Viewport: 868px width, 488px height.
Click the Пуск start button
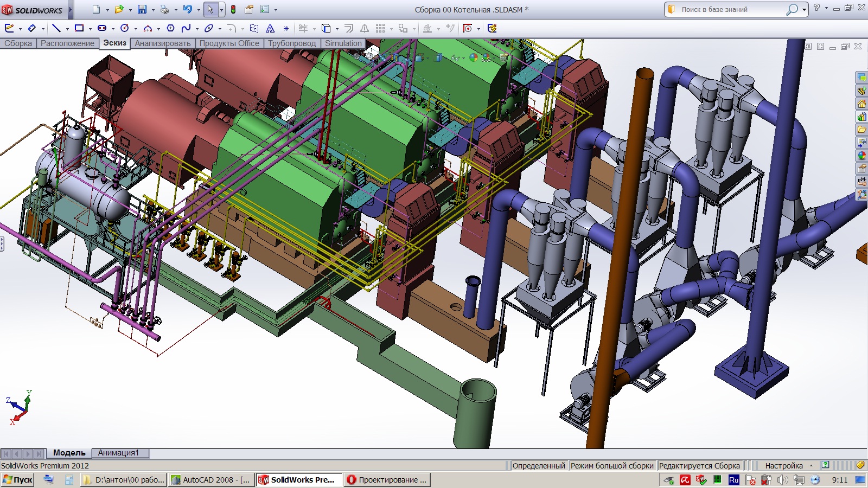pyautogui.click(x=18, y=479)
